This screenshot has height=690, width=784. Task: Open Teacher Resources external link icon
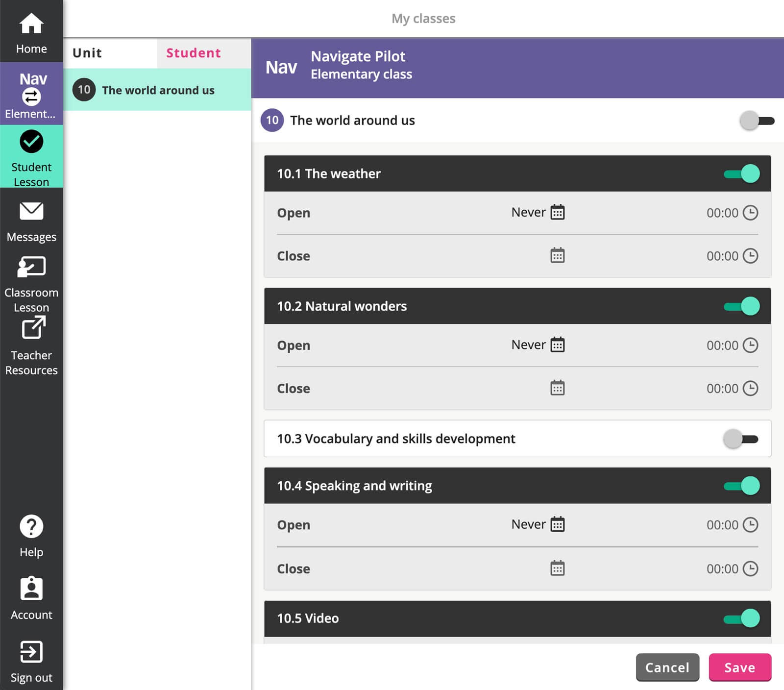tap(33, 328)
